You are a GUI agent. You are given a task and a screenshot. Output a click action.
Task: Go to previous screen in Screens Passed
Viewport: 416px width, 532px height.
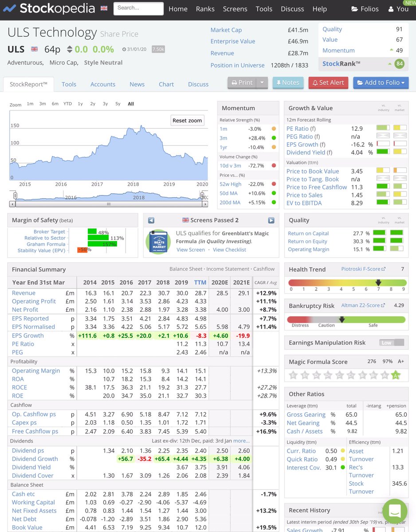[x=151, y=220]
